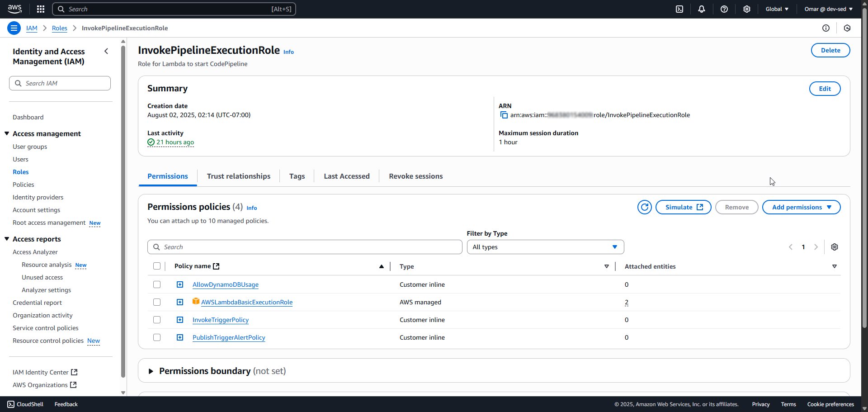Check the AWSLambdaBasicExecutionRole checkbox

157,302
